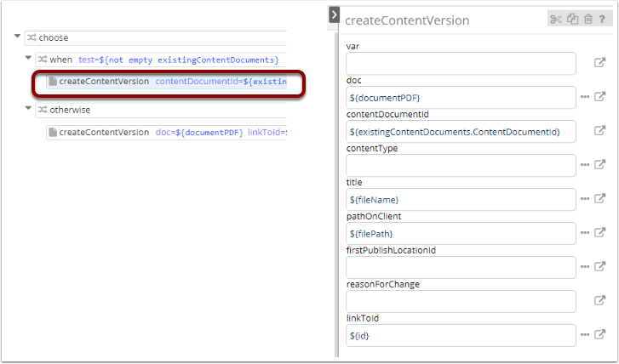Open the pop-out editor for contentDocumentId field
The width and height of the screenshot is (619, 364).
(x=599, y=131)
